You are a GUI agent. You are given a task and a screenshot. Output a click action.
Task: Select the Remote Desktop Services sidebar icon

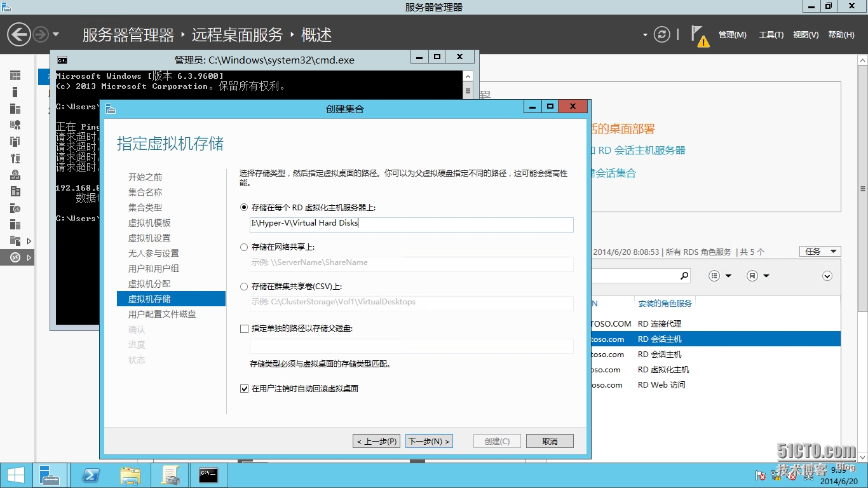tap(15, 257)
